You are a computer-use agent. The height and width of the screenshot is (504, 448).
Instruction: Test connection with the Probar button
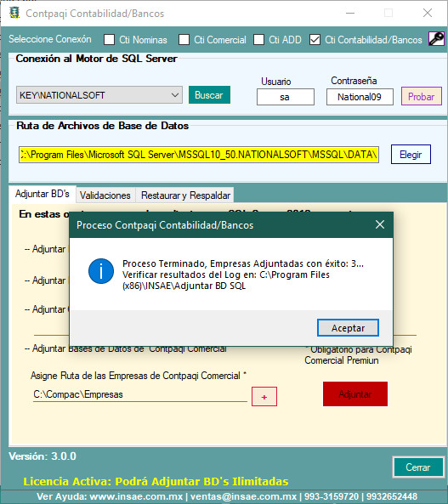point(422,96)
